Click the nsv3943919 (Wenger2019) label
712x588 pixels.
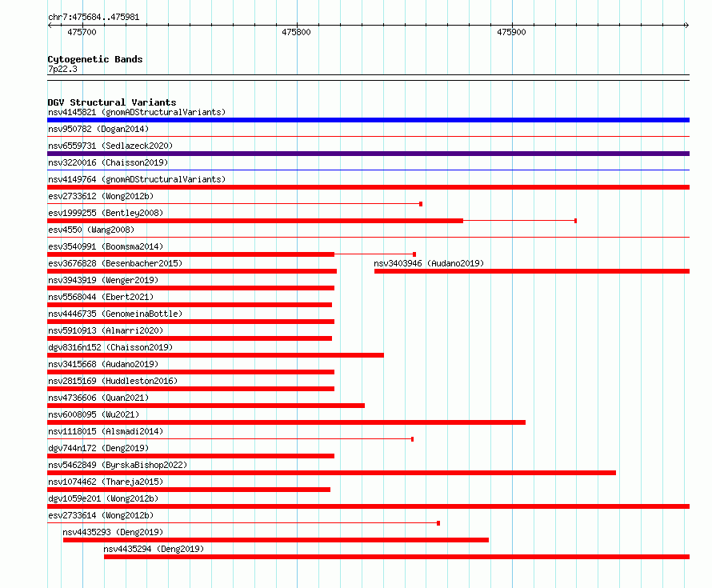point(103,280)
